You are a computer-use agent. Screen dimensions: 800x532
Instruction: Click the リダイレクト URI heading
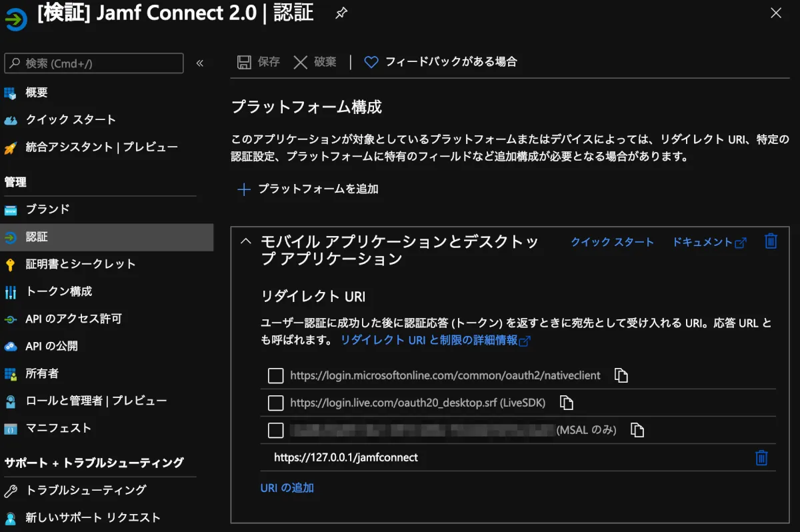[x=313, y=297]
